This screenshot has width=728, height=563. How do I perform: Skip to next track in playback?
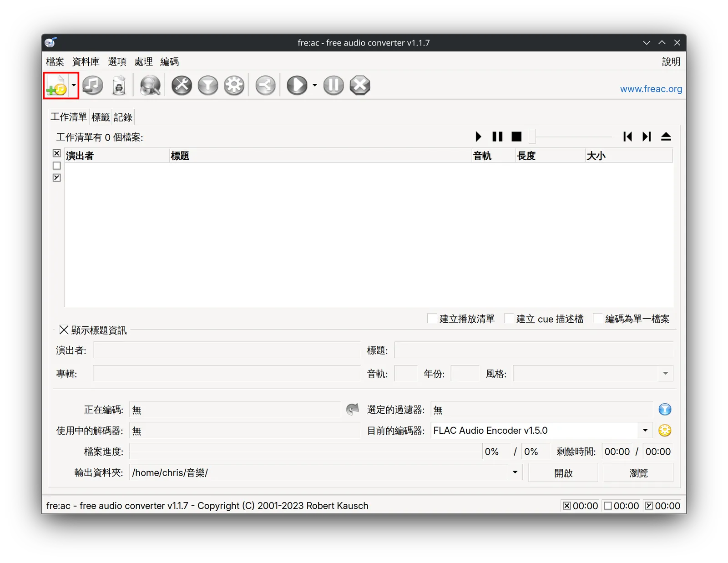647,137
